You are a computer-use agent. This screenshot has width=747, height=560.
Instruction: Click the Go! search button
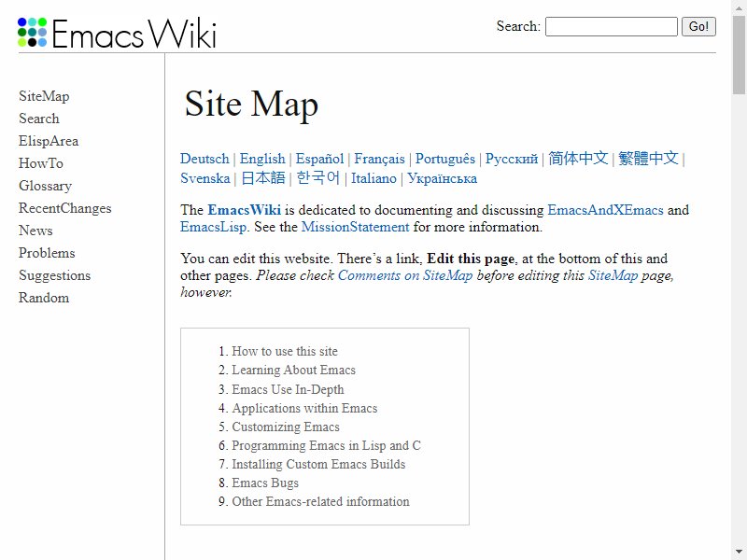(698, 26)
